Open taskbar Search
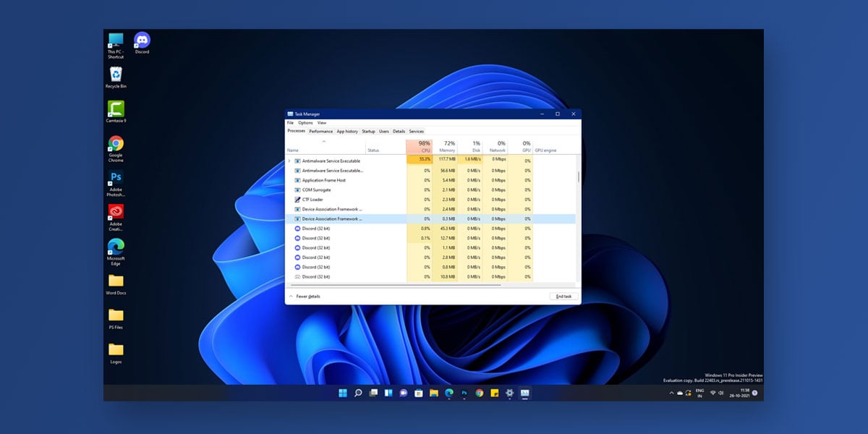 click(x=358, y=393)
